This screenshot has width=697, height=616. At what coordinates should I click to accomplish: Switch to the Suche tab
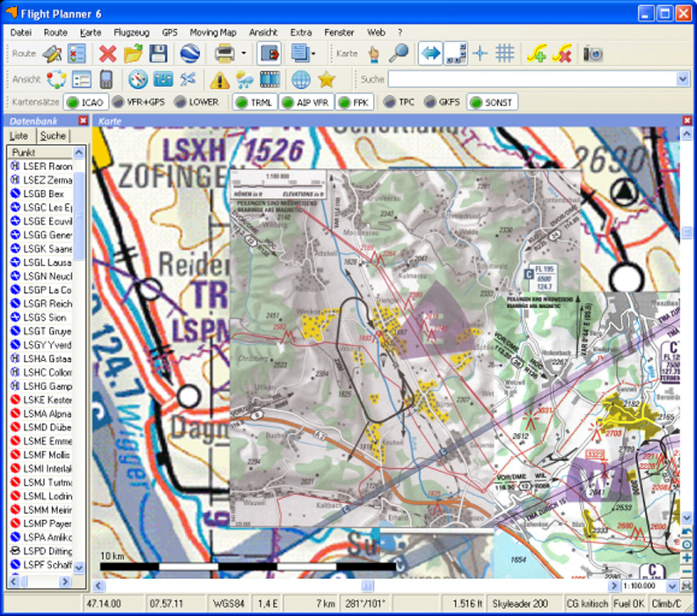pyautogui.click(x=53, y=136)
